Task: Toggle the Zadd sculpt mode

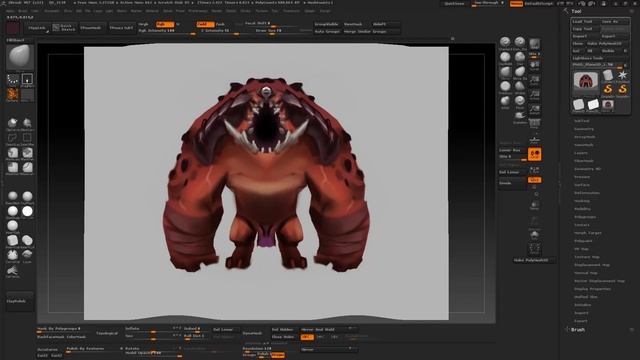Action: (205, 24)
